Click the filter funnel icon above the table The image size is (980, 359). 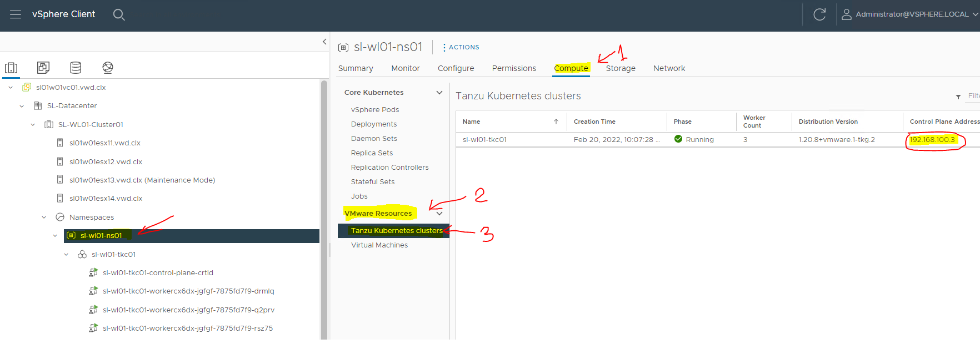[958, 97]
